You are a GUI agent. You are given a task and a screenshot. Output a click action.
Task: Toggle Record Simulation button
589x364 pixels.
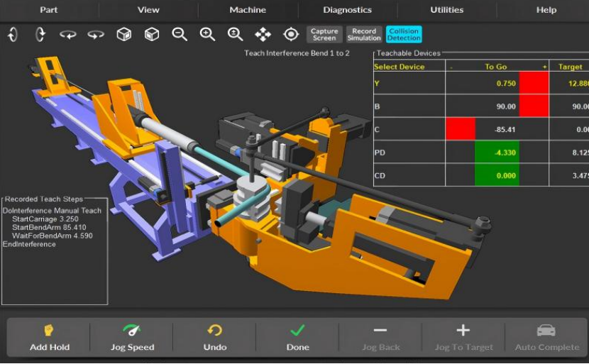tap(364, 35)
